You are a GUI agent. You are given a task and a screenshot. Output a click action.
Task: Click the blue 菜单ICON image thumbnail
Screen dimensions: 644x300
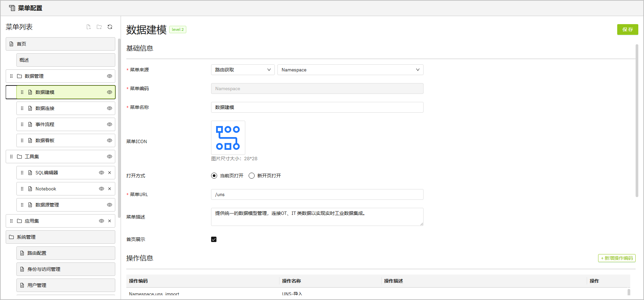click(x=228, y=138)
